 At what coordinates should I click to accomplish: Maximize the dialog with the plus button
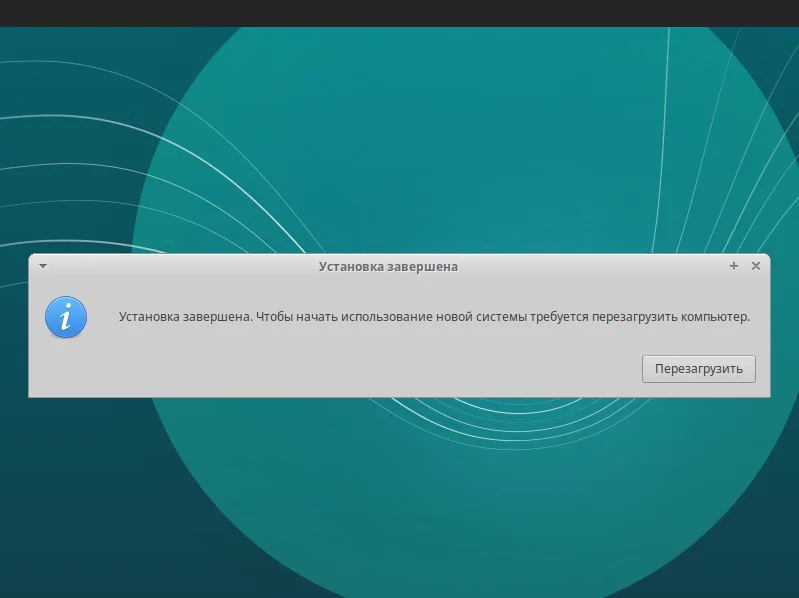tap(734, 266)
